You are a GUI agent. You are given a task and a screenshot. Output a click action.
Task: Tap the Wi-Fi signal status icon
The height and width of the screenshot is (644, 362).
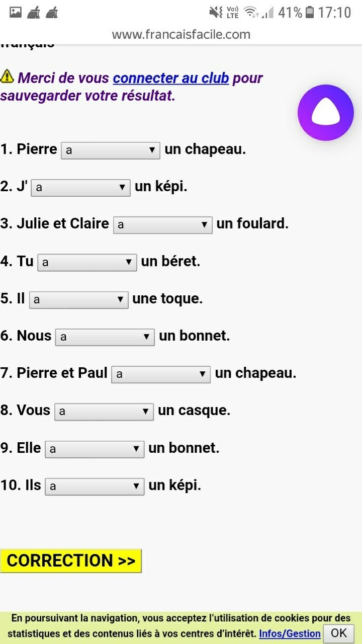(250, 12)
